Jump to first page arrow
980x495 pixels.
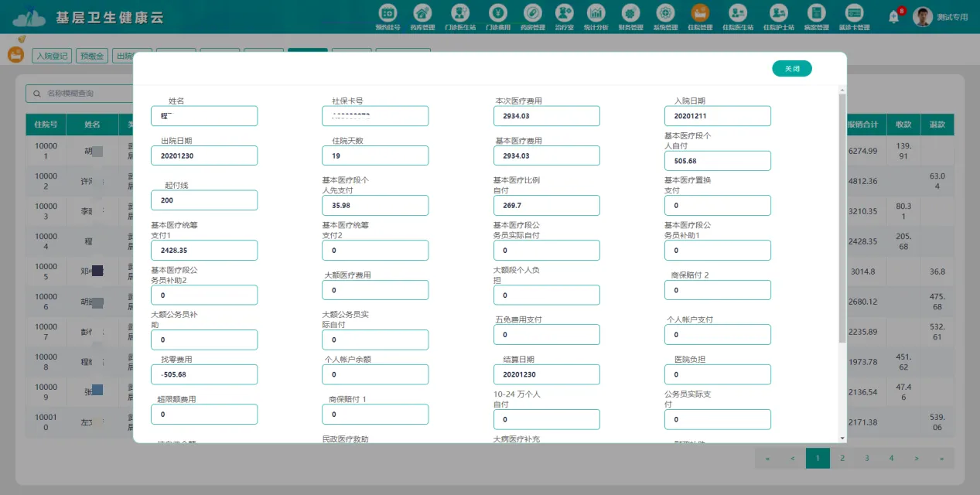[767, 458]
